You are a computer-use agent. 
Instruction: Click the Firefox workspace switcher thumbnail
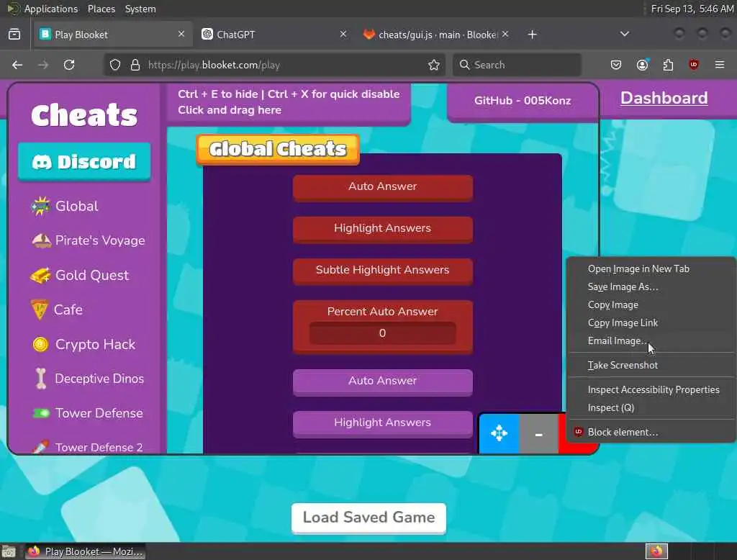(x=656, y=551)
